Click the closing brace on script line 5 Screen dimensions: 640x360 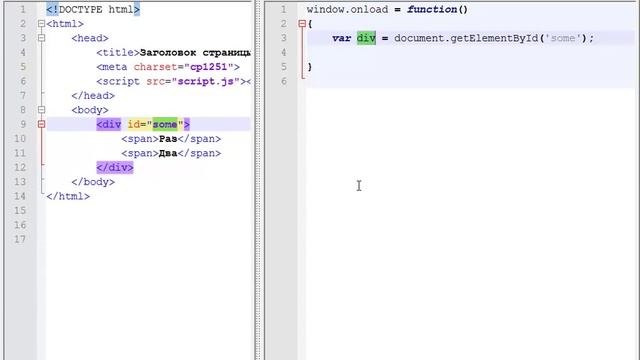point(310,67)
